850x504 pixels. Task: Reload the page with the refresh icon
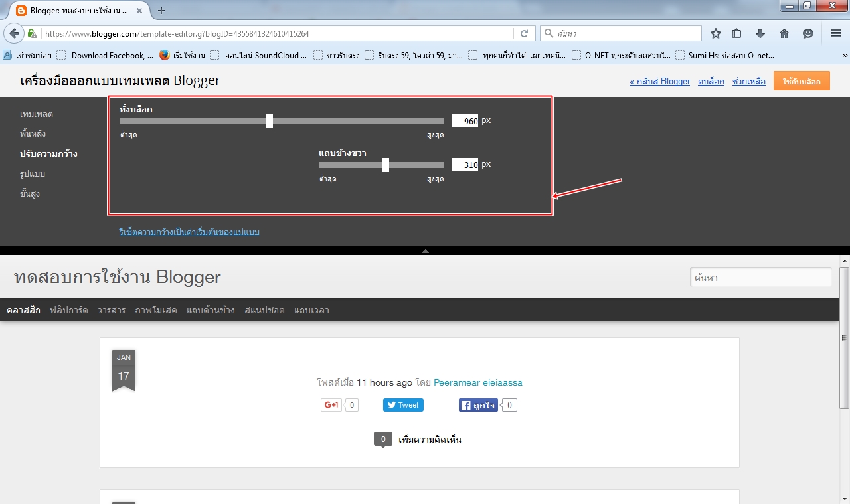(x=524, y=33)
